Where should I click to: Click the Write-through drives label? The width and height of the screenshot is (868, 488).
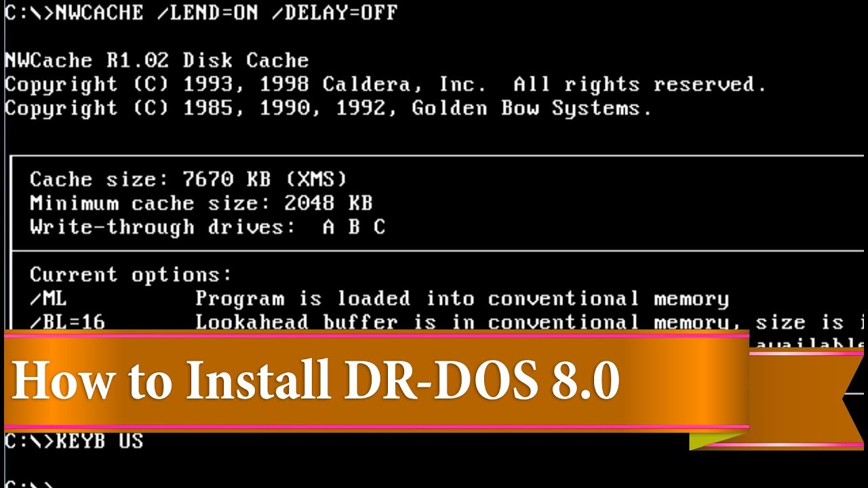[163, 227]
